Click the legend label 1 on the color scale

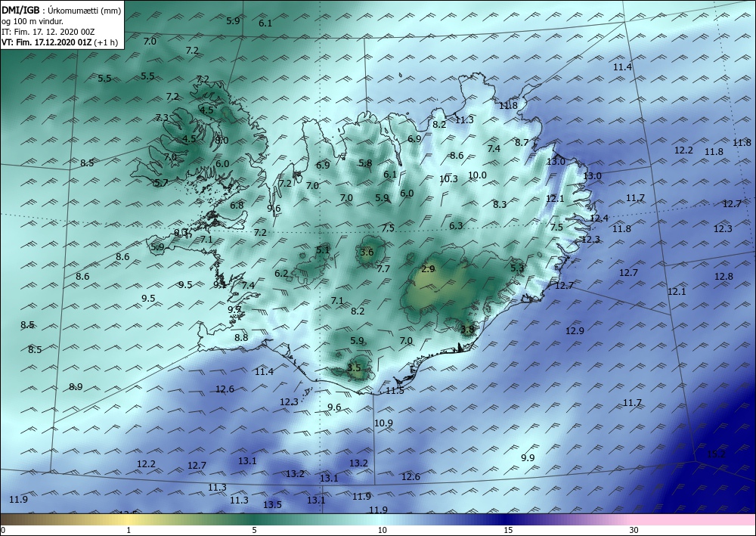pyautogui.click(x=129, y=530)
